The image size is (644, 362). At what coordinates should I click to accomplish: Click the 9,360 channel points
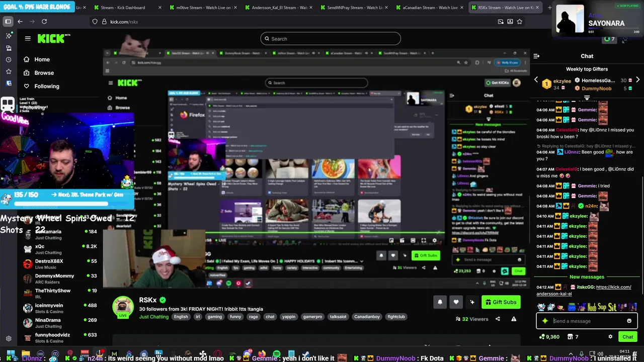tap(548, 337)
